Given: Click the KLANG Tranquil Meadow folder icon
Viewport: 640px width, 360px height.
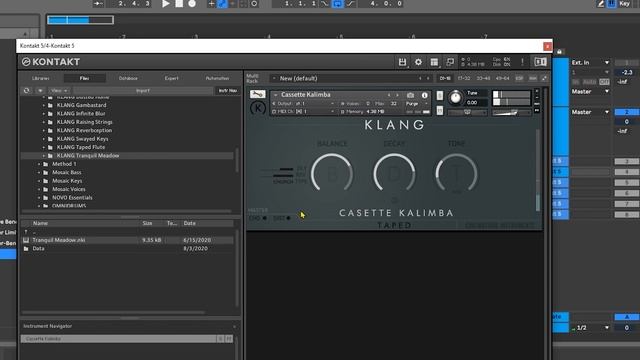Looking at the screenshot, I should pyautogui.click(x=50, y=156).
